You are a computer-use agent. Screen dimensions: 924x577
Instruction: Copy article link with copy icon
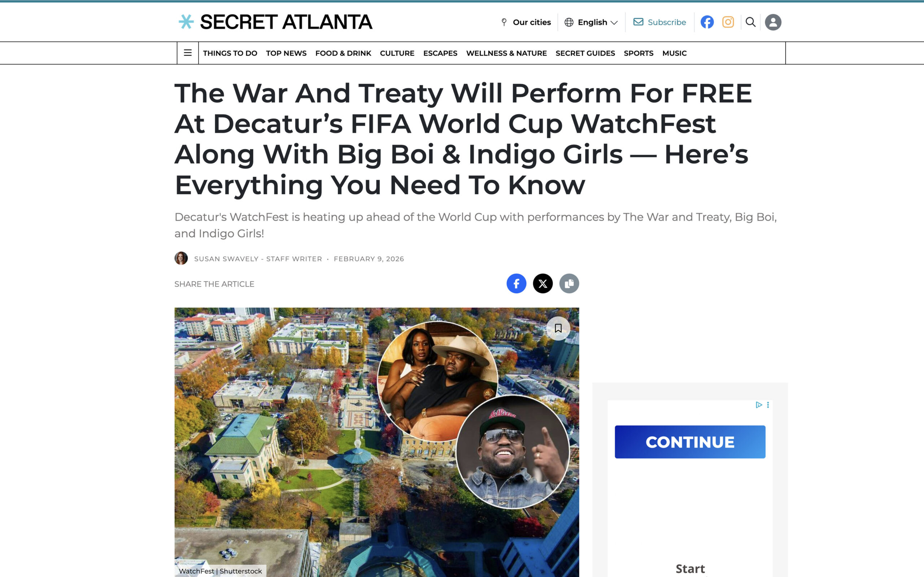pyautogui.click(x=569, y=283)
